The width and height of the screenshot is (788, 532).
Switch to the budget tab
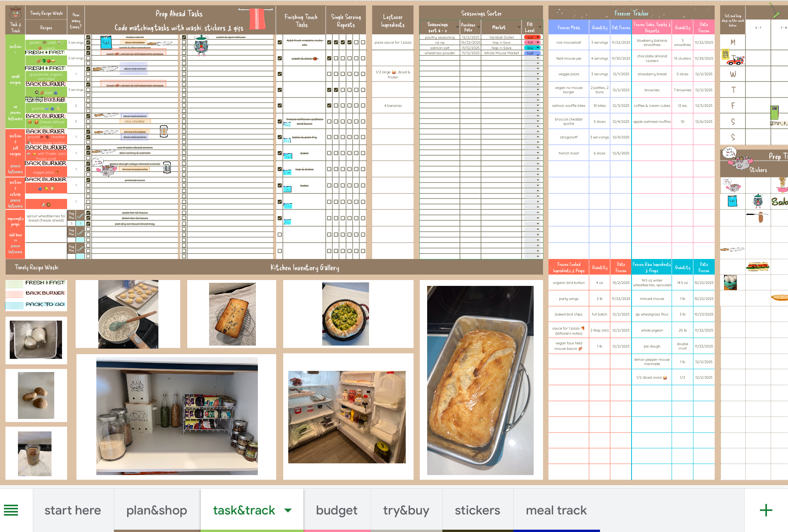point(337,510)
